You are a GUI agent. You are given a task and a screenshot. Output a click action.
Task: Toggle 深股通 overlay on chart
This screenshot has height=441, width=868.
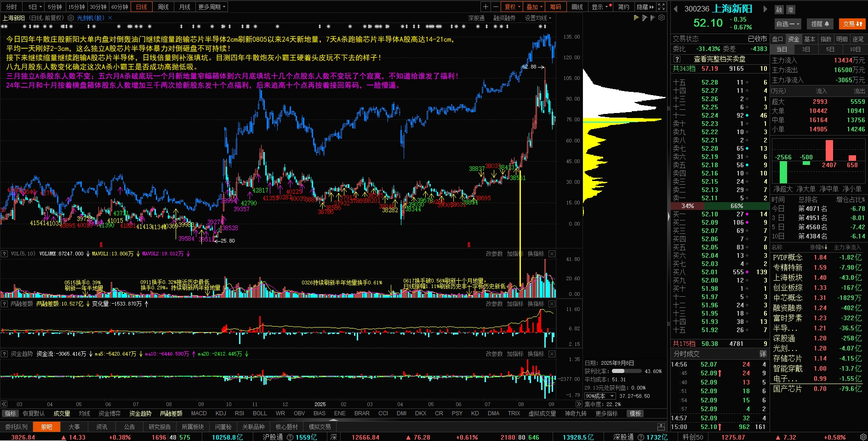coord(476,18)
